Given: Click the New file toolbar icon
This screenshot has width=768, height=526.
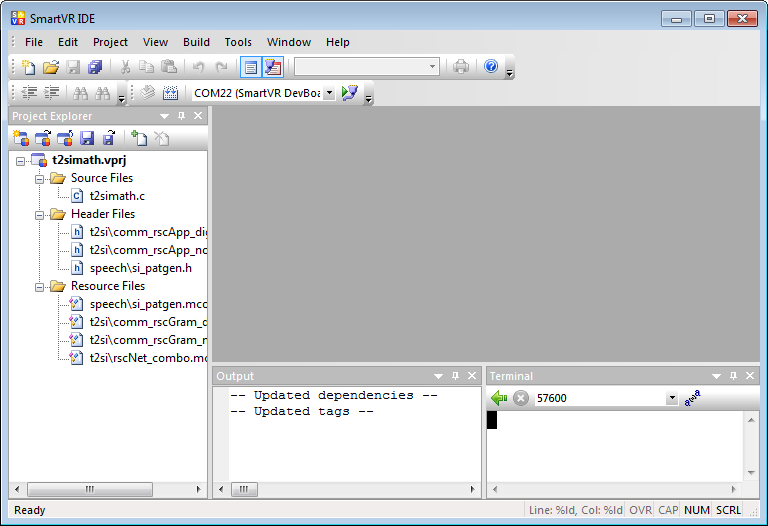Looking at the screenshot, I should pos(28,67).
